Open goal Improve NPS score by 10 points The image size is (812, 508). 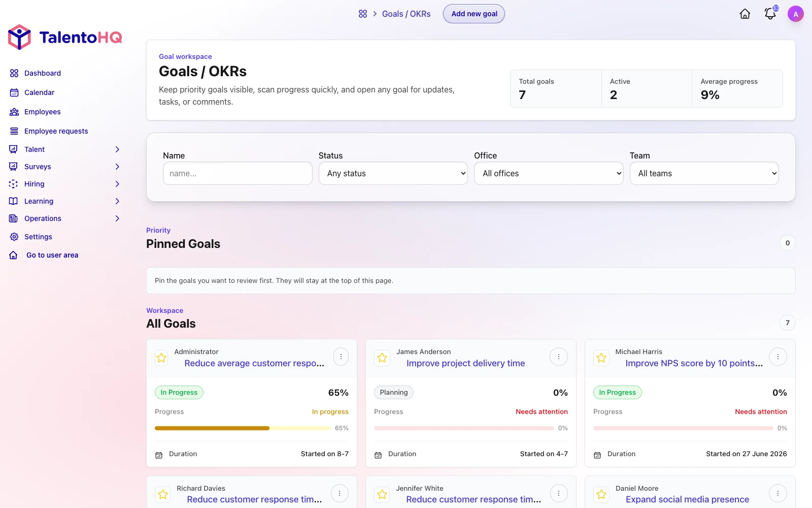tap(694, 363)
